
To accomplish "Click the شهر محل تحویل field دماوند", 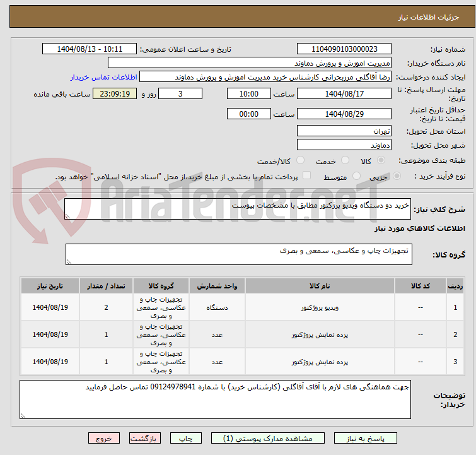I will 344,145.
